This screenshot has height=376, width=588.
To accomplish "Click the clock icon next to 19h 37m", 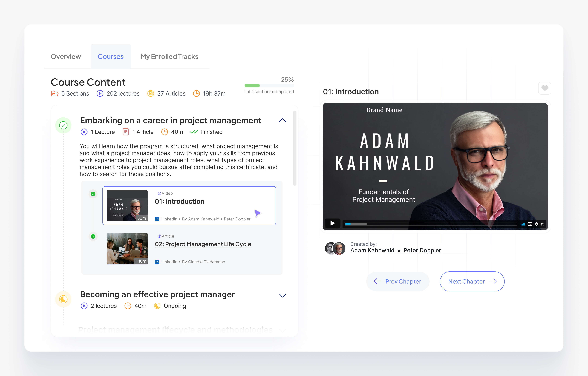I will 196,93.
